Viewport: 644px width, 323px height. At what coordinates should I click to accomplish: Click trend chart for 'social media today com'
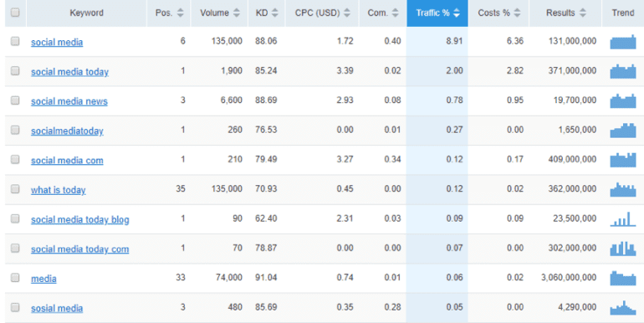[622, 249]
